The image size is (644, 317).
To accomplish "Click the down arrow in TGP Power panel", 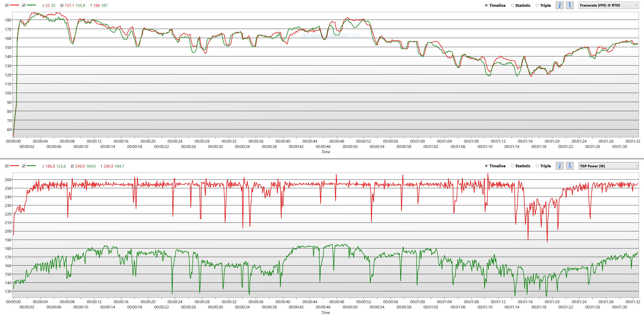I will pyautogui.click(x=570, y=166).
